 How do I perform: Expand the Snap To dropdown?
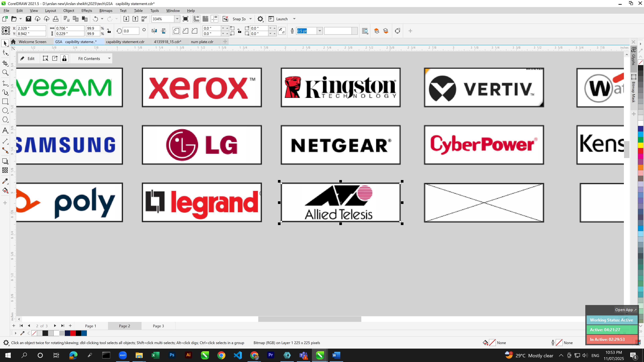tap(251, 19)
